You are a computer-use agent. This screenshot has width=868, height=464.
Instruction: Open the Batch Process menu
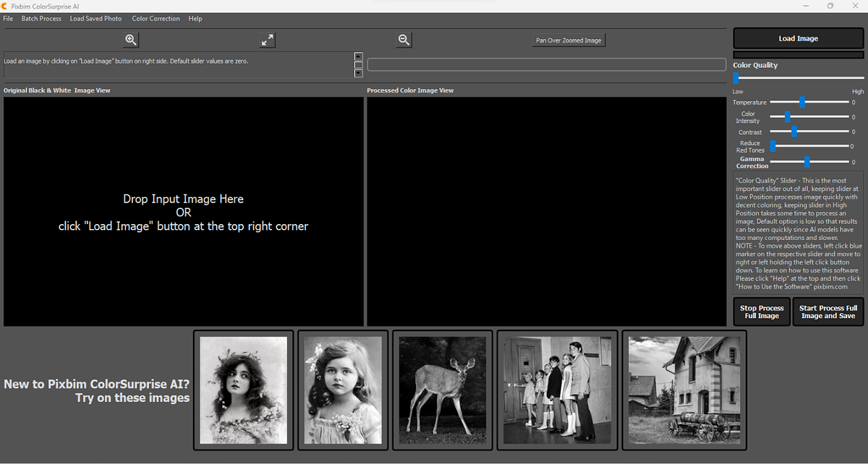[x=41, y=18]
